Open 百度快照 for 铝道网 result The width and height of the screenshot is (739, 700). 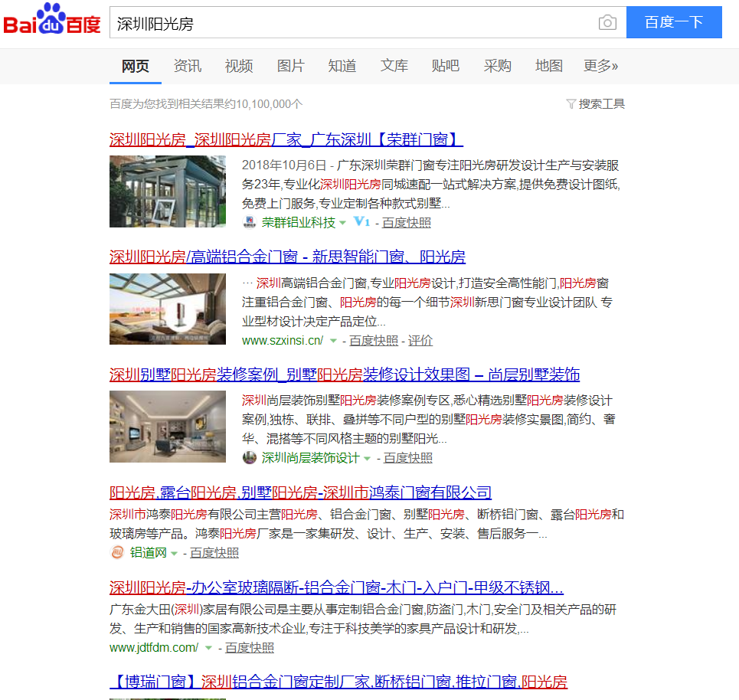pos(214,552)
